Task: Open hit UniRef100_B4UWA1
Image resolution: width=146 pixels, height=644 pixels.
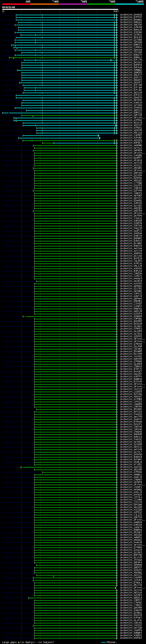Action: (x=131, y=20)
